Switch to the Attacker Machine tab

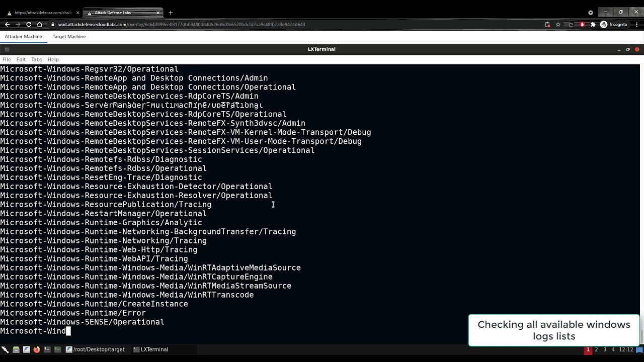[24, 37]
